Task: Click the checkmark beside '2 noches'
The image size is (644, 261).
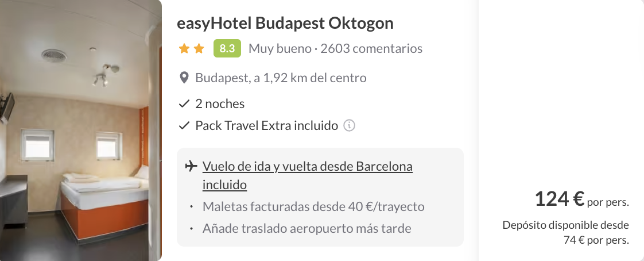Action: point(184,104)
